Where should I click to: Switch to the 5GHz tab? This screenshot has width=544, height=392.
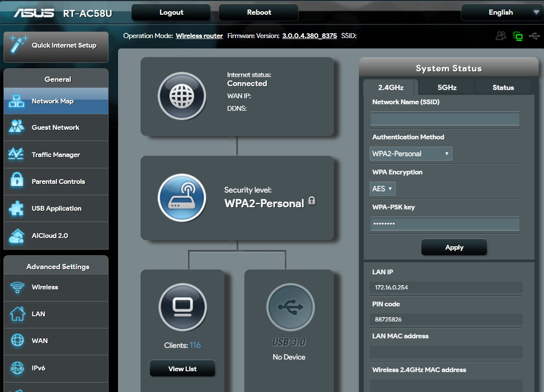(x=447, y=87)
